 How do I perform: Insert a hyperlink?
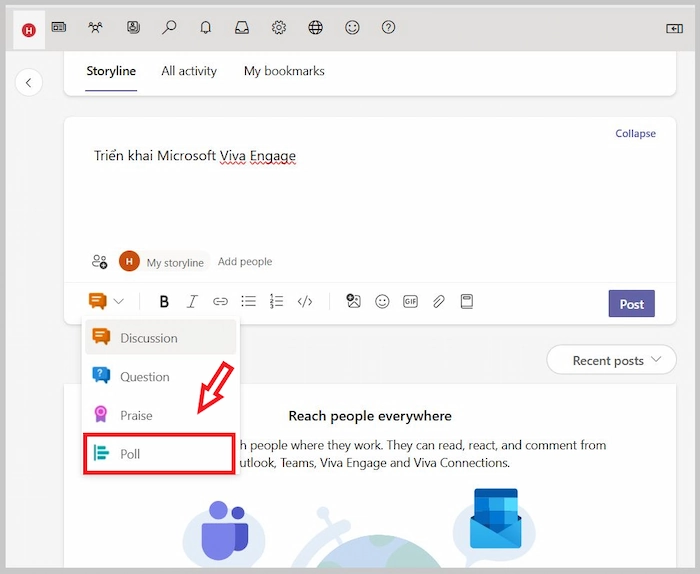[x=220, y=302]
